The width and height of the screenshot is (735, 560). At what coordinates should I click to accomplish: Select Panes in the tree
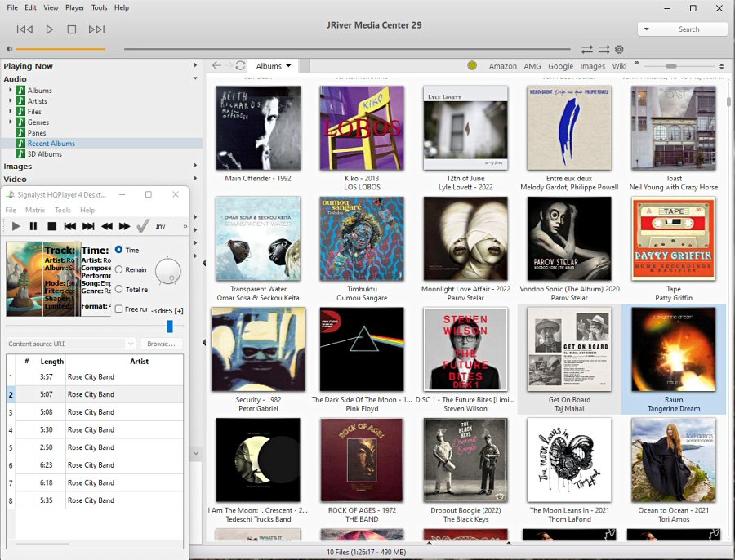coord(37,132)
